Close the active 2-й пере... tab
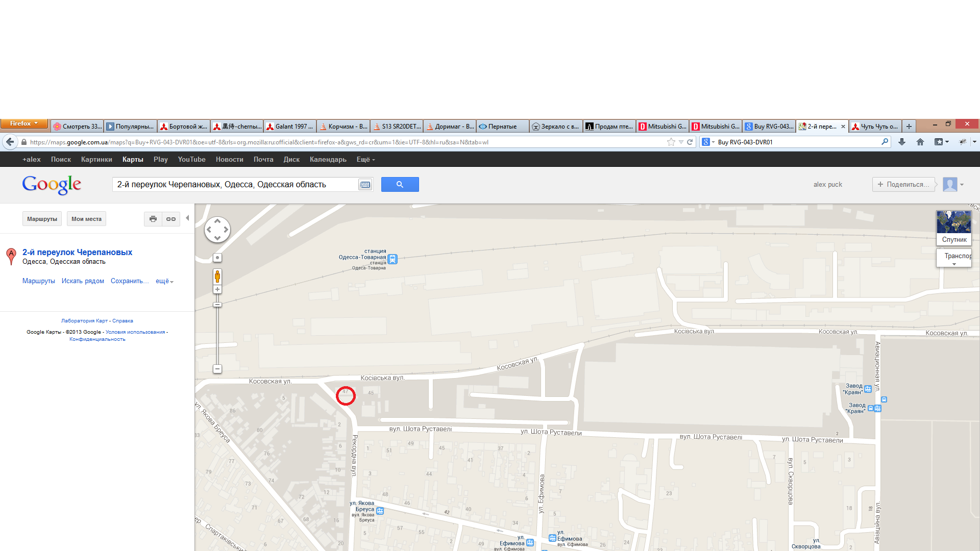Viewport: 980px width, 551px height. tap(843, 127)
